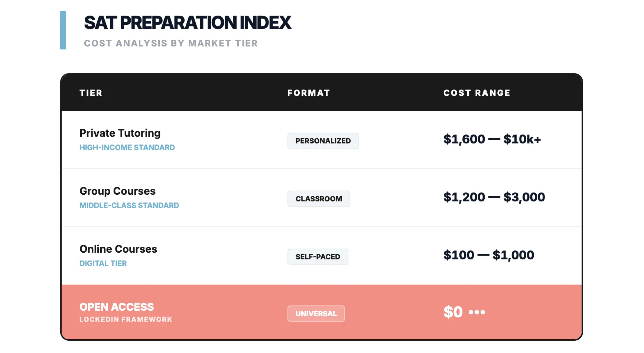Open the Online Courses row title

coord(118,249)
